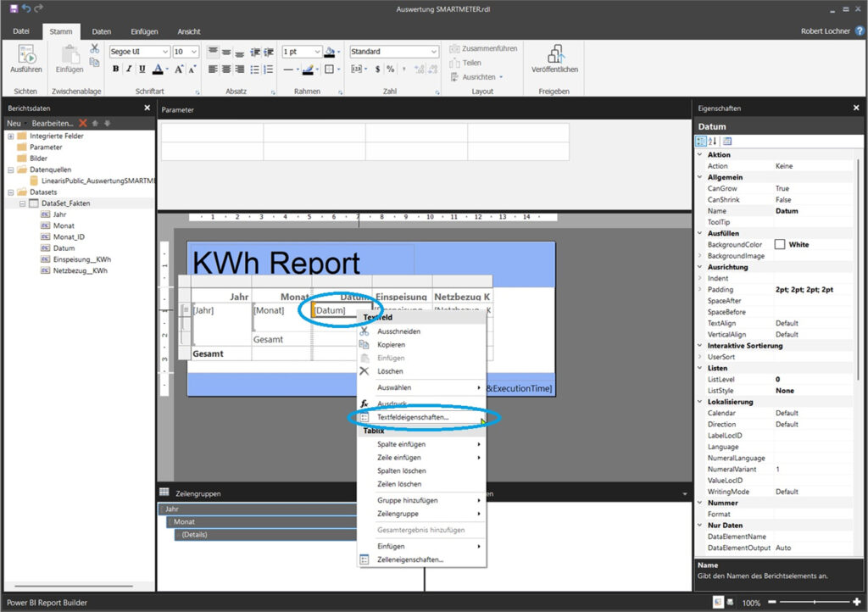868x612 pixels.
Task: Expand the Integrierte Felder tree node
Action: pos(11,136)
